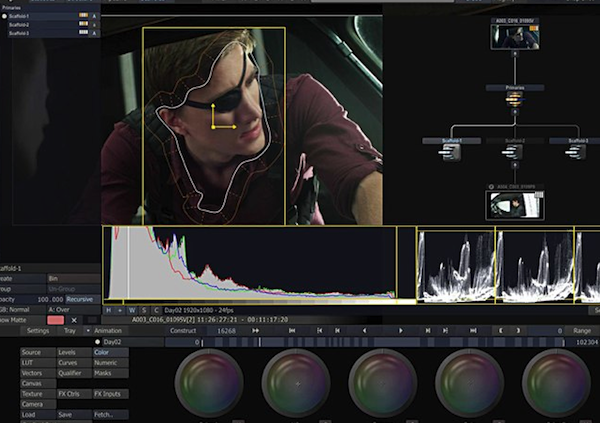Viewport: 600px width, 423px height.
Task: Click the H histogram scope button
Action: [x=108, y=310]
